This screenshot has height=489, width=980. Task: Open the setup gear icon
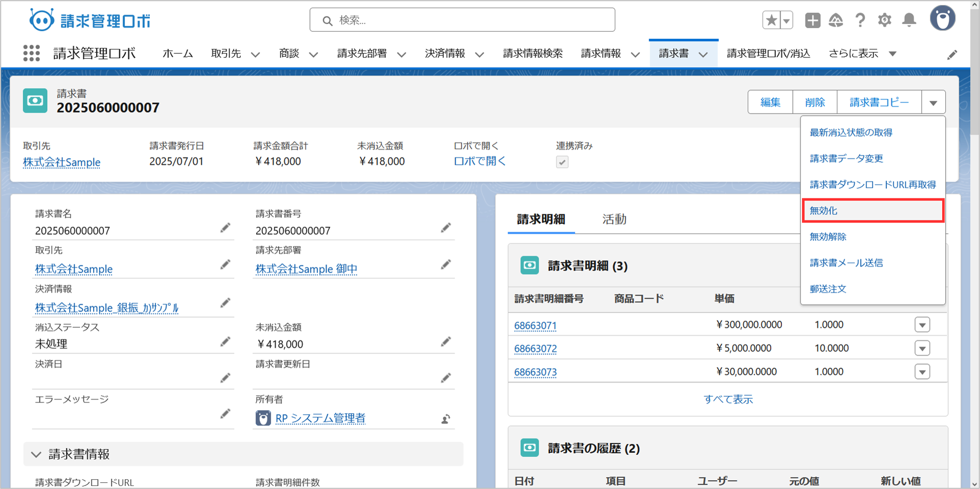pyautogui.click(x=884, y=20)
